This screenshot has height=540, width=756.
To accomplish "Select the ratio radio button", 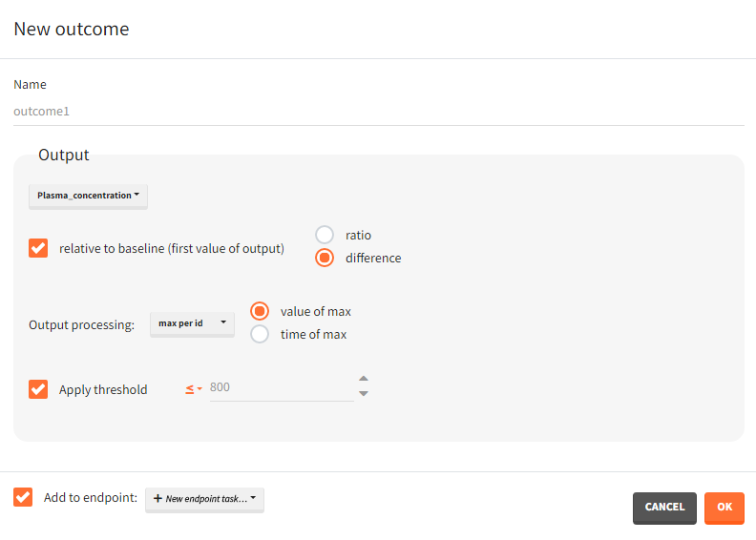I will tap(325, 235).
